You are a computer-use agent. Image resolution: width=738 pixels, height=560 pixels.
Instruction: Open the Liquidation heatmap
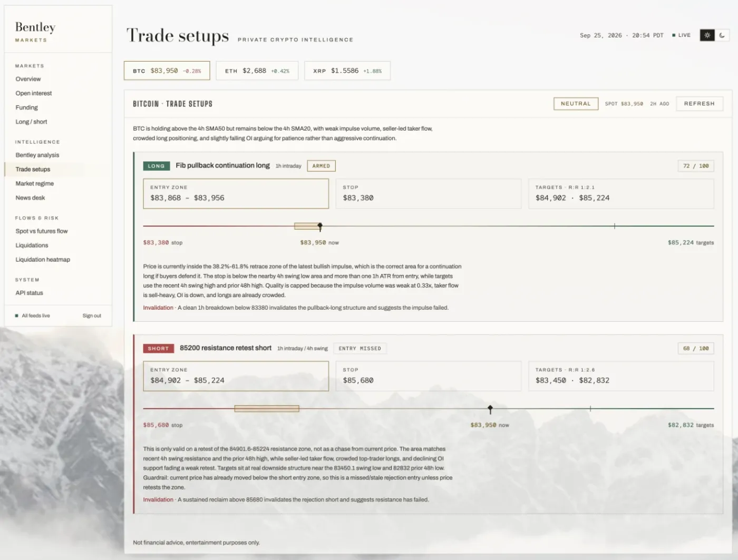pyautogui.click(x=43, y=259)
